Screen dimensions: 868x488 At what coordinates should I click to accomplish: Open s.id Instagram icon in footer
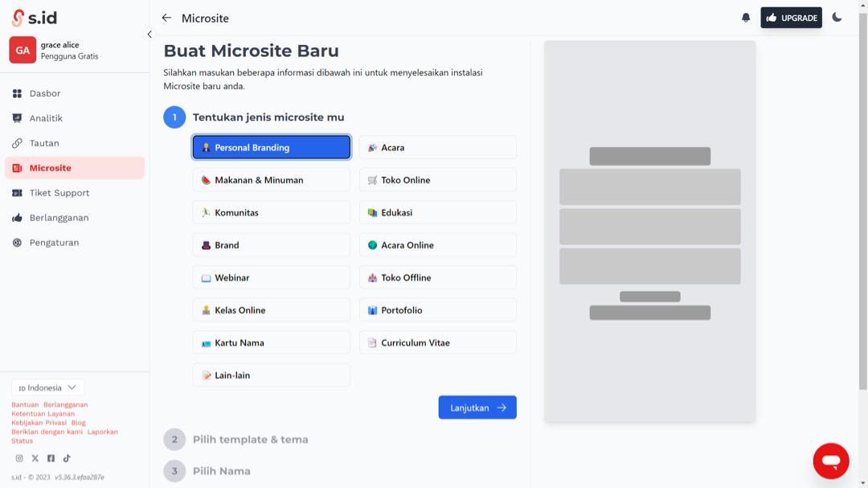tap(19, 458)
